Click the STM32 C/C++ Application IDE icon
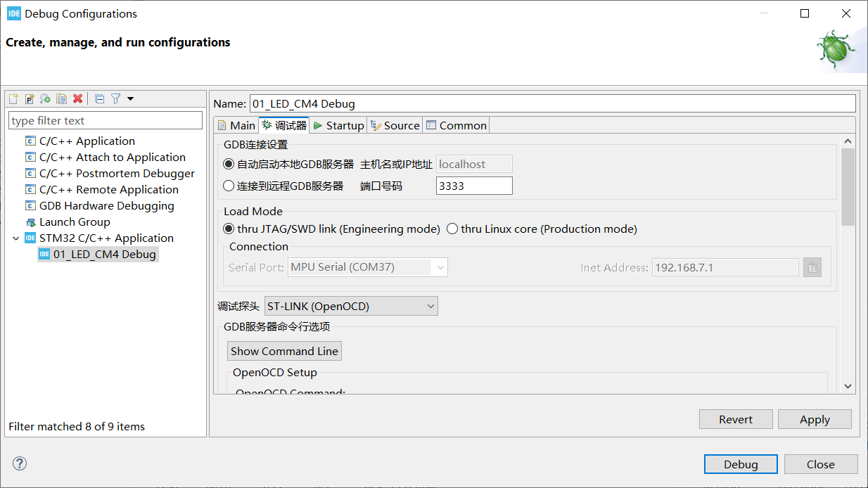This screenshot has width=868, height=488. tap(30, 238)
